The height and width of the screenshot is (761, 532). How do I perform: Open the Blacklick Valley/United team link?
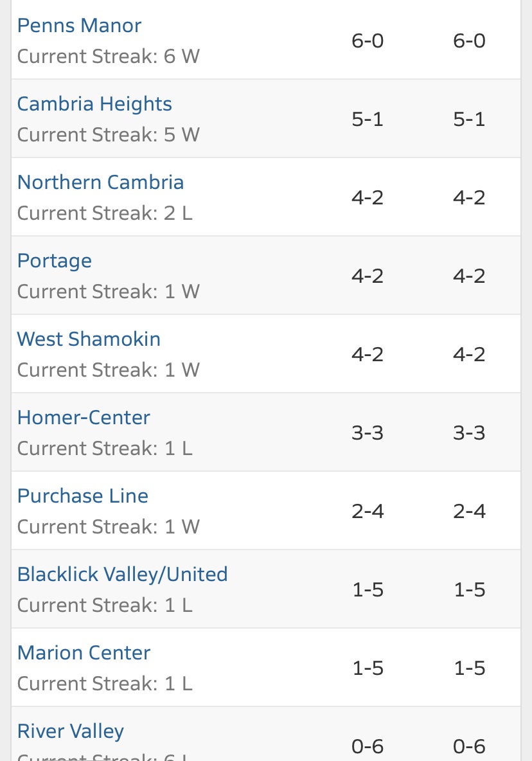[x=123, y=575]
